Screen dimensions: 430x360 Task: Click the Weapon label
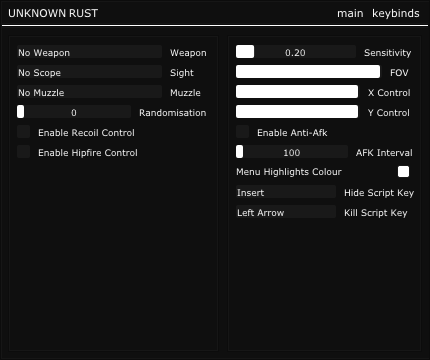188,53
